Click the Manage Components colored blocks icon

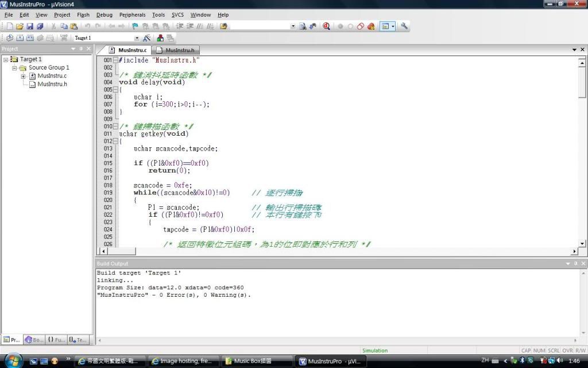click(160, 38)
